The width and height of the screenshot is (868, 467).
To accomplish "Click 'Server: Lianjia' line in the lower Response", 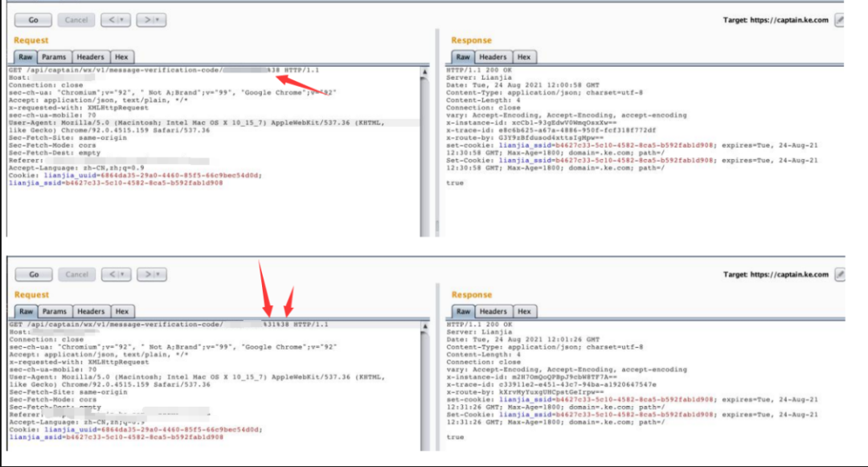I will 479,332.
